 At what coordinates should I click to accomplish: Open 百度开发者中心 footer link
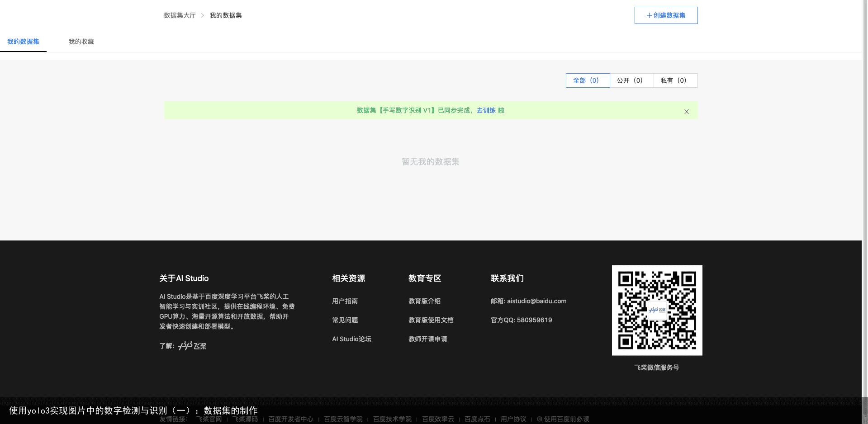[x=290, y=419]
